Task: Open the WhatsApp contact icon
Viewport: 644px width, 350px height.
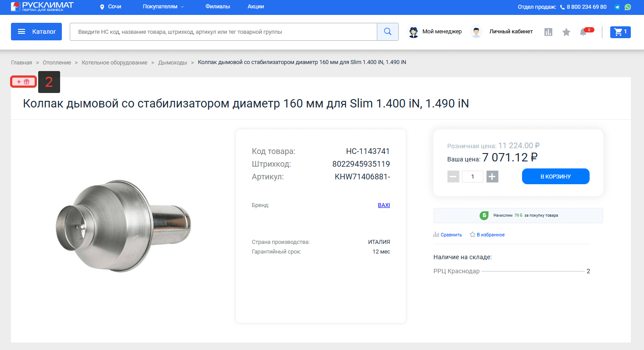Action: (628, 7)
